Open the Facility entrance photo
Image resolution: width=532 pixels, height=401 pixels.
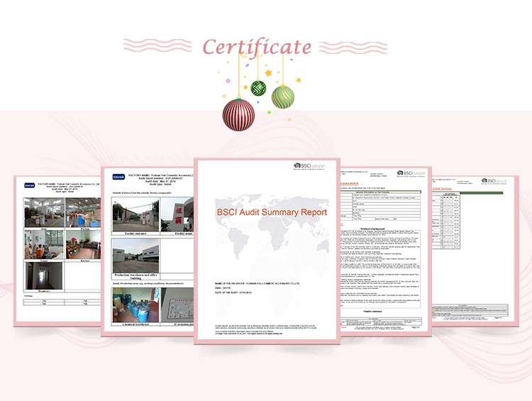point(135,214)
